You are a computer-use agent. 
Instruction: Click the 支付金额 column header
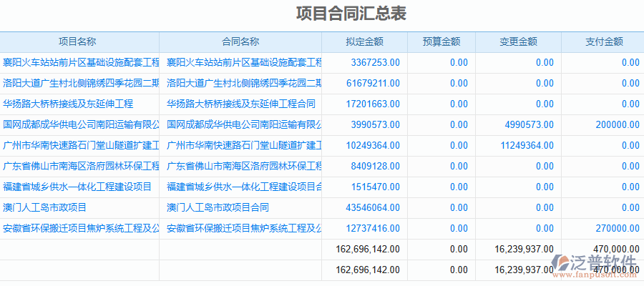coord(604,42)
